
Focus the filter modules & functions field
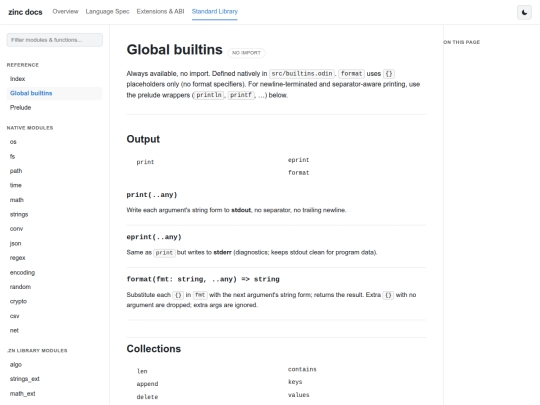pos(55,40)
